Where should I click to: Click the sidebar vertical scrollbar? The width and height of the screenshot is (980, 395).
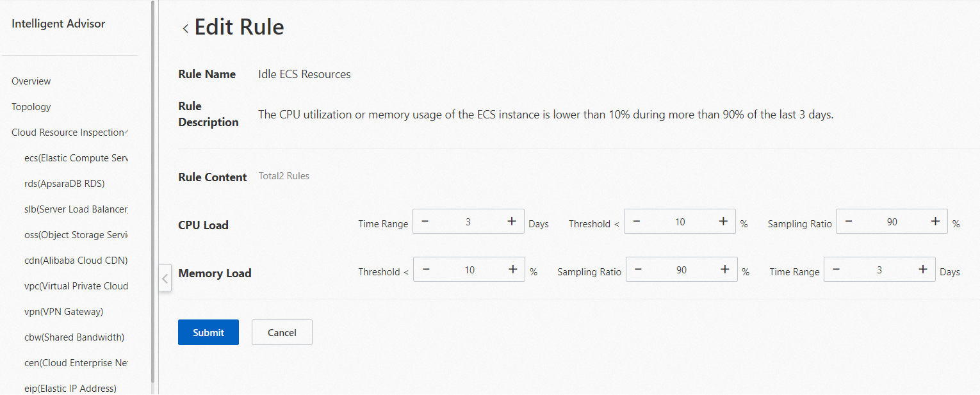coord(152,192)
